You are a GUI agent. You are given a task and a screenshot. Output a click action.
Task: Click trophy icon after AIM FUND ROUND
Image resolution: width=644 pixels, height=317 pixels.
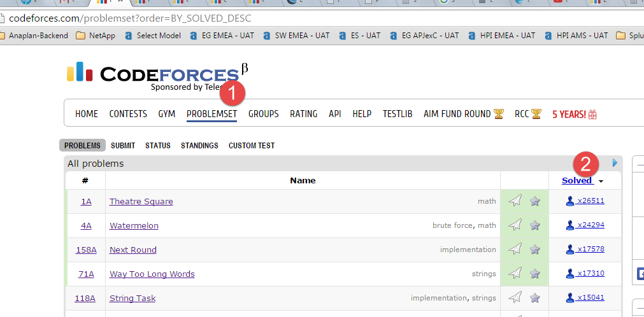[499, 114]
